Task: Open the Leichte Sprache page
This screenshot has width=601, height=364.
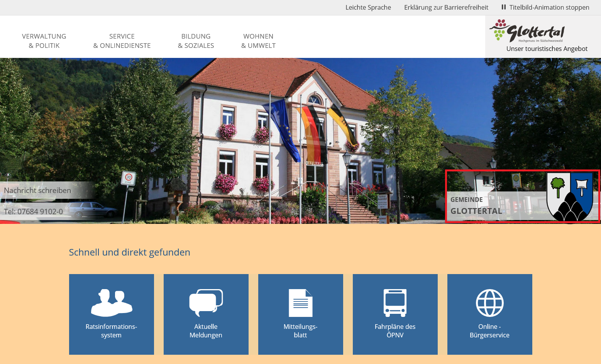Action: 368,7
